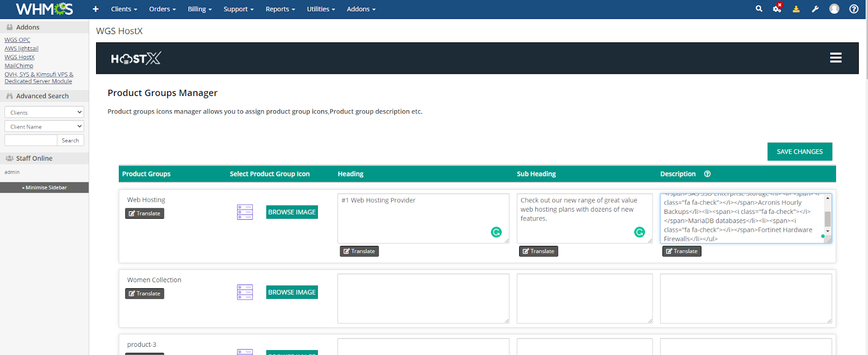This screenshot has height=355, width=868.
Task: Expand the Clients search type dropdown
Action: (x=44, y=112)
